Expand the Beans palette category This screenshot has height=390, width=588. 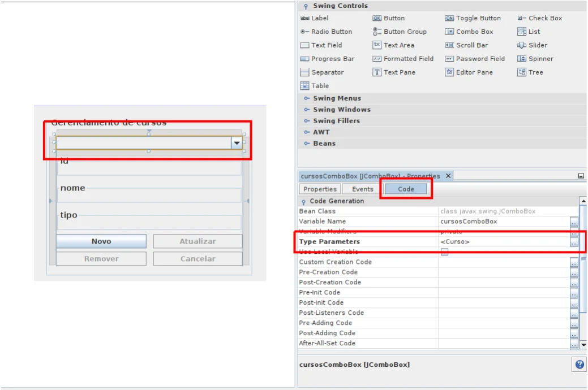tap(307, 143)
